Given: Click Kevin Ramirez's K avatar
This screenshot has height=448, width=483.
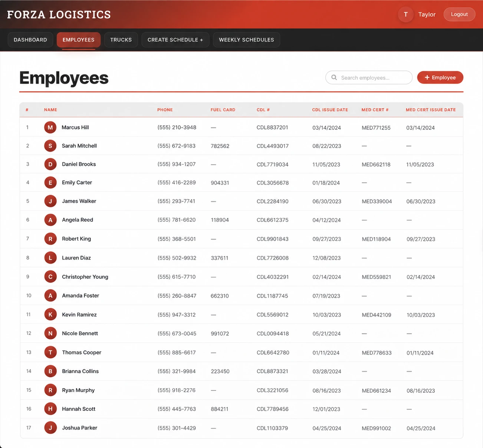Looking at the screenshot, I should (x=50, y=314).
